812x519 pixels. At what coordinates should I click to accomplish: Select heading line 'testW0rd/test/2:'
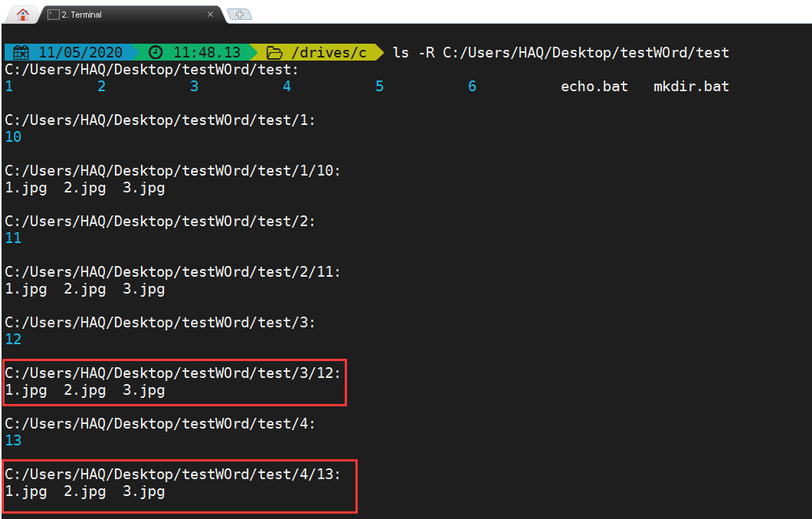(x=160, y=222)
